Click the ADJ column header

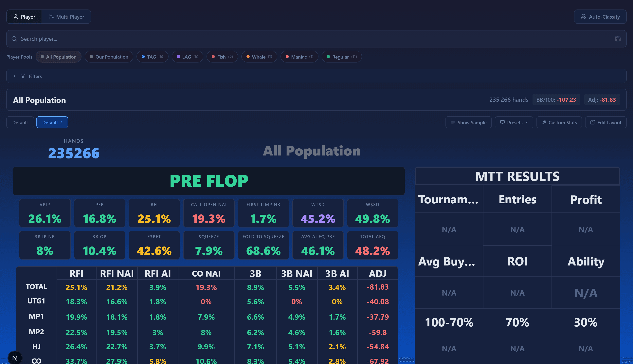pos(378,274)
